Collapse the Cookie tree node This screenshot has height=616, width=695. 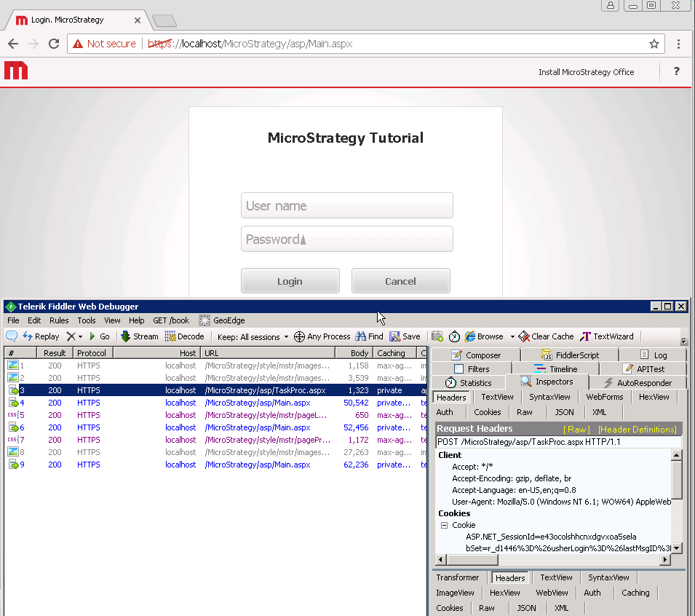[444, 525]
